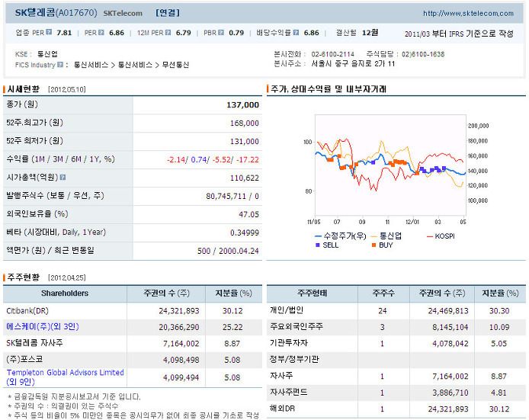Click help icon next to 업종 PER
Screen dimensions: 529x420
(x=49, y=32)
